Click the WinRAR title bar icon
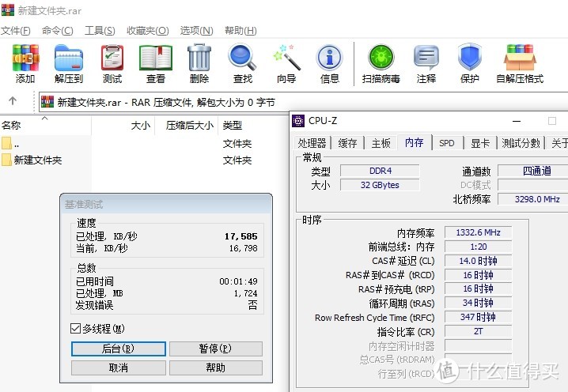Viewport: 568px width, 392px height. tap(8, 9)
